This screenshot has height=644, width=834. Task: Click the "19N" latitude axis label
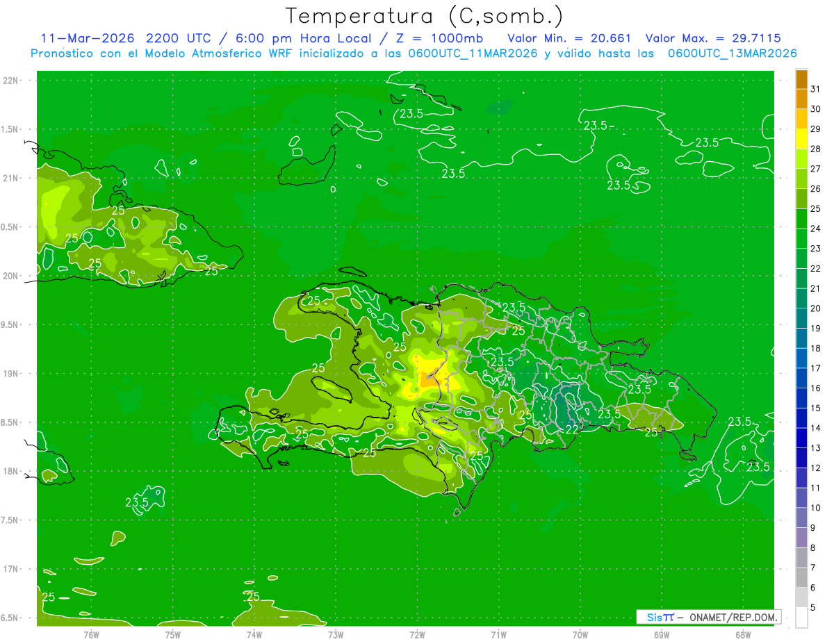[10, 373]
